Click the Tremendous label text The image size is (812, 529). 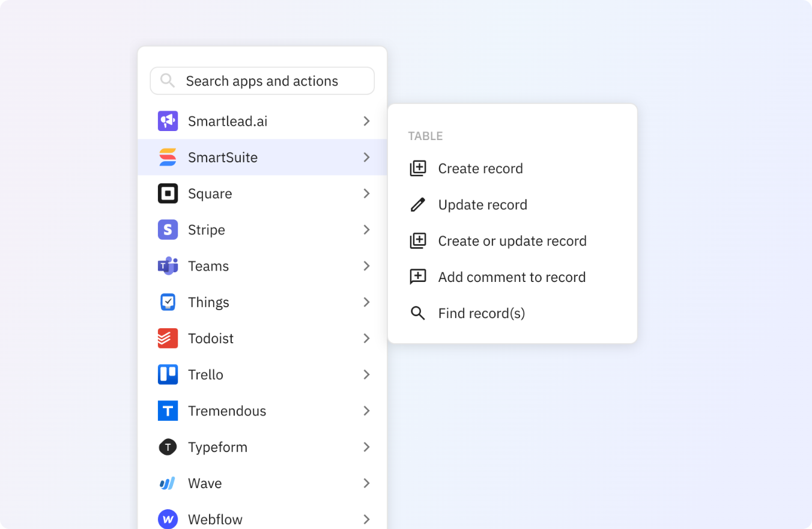click(x=227, y=411)
